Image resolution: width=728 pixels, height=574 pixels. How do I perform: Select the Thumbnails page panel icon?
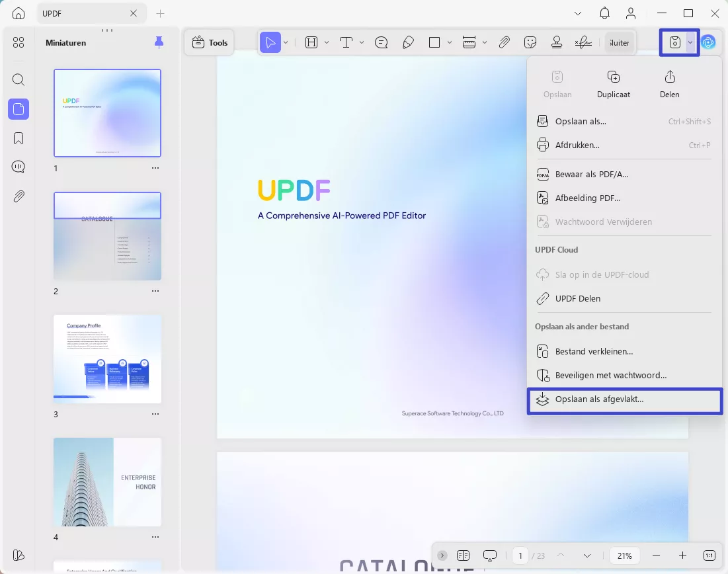click(x=19, y=109)
